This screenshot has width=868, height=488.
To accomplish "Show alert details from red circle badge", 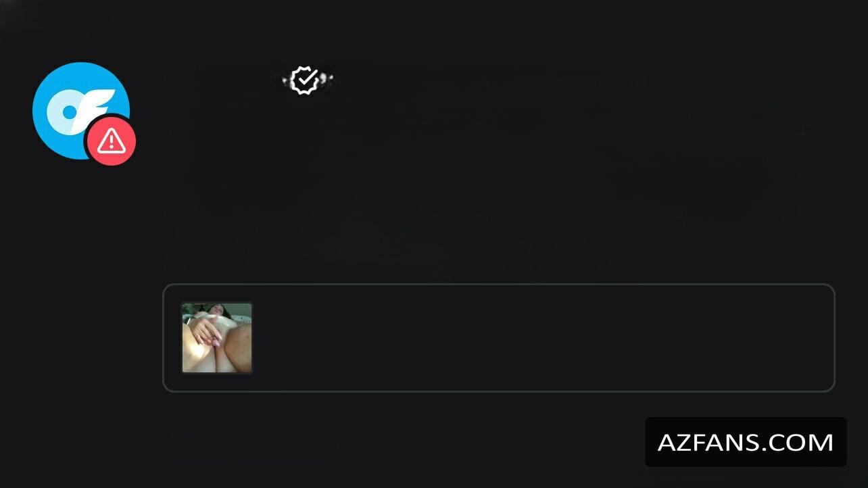I will tap(111, 141).
